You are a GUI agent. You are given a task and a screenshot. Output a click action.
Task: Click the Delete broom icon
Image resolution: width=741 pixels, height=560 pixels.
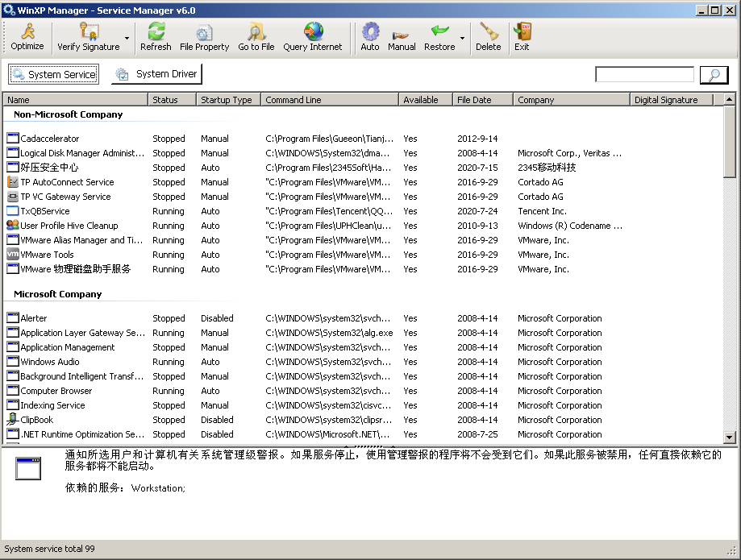pyautogui.click(x=488, y=37)
